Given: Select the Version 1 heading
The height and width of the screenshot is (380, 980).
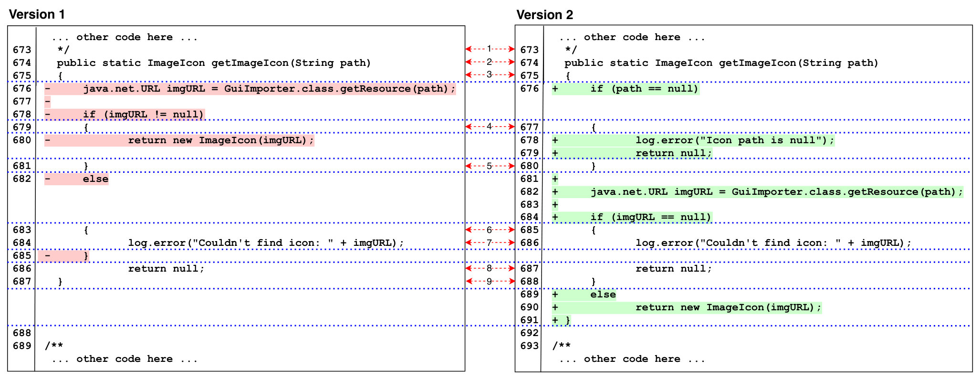Looking at the screenshot, I should tap(37, 14).
